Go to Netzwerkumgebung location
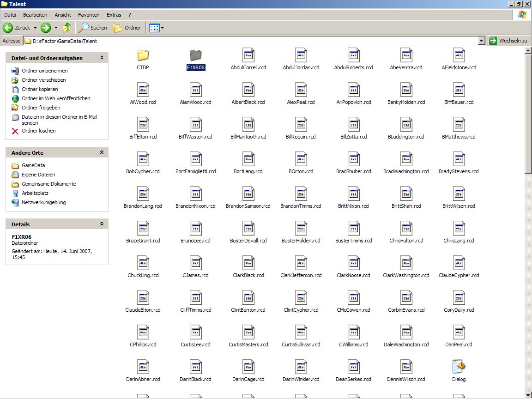This screenshot has height=399, width=532. point(44,202)
